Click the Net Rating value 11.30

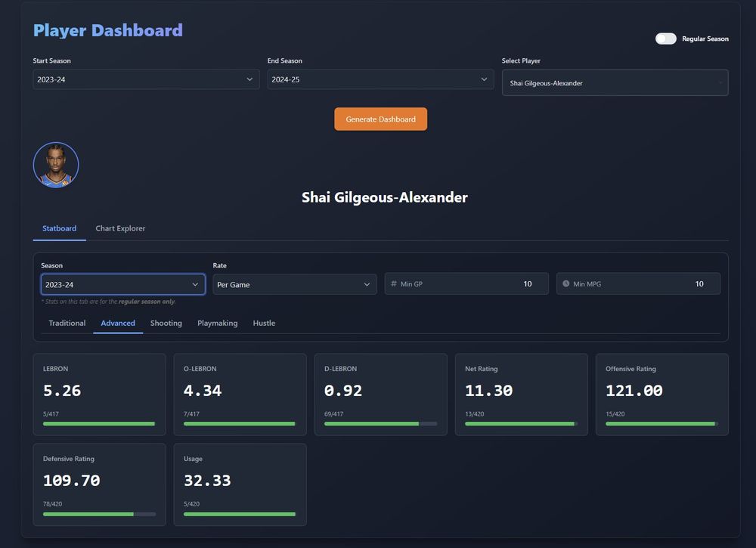pyautogui.click(x=489, y=390)
